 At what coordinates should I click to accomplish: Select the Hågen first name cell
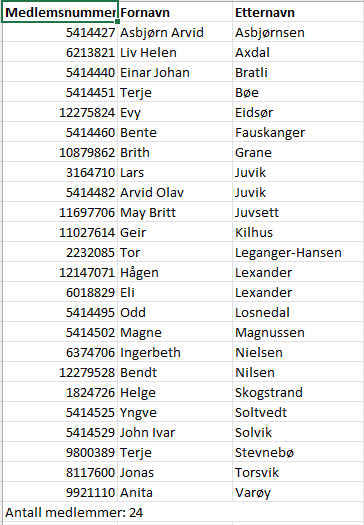click(x=175, y=272)
